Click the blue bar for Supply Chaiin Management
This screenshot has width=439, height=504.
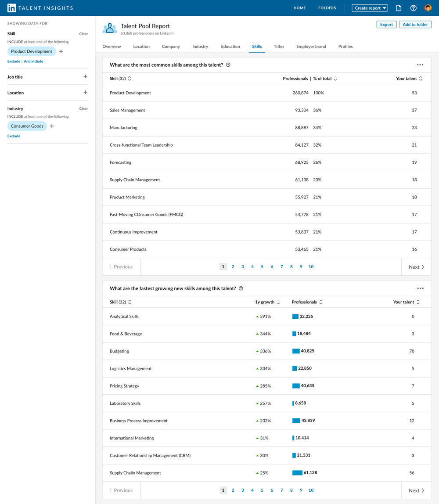[297, 473]
